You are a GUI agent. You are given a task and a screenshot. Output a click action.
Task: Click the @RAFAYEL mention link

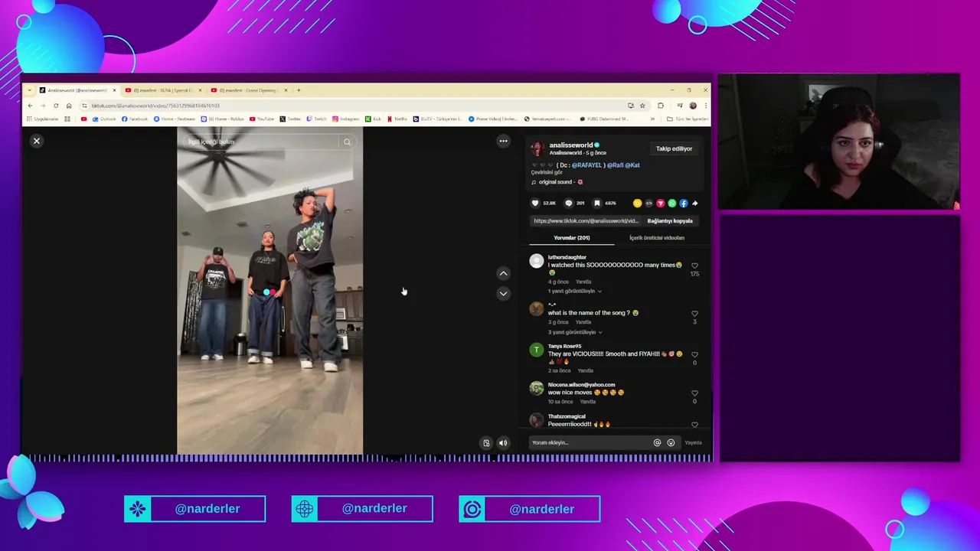click(x=588, y=165)
